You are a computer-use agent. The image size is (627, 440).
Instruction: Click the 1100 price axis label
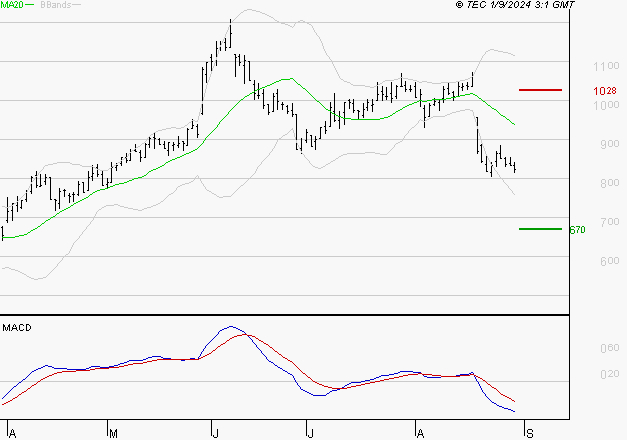coord(606,66)
